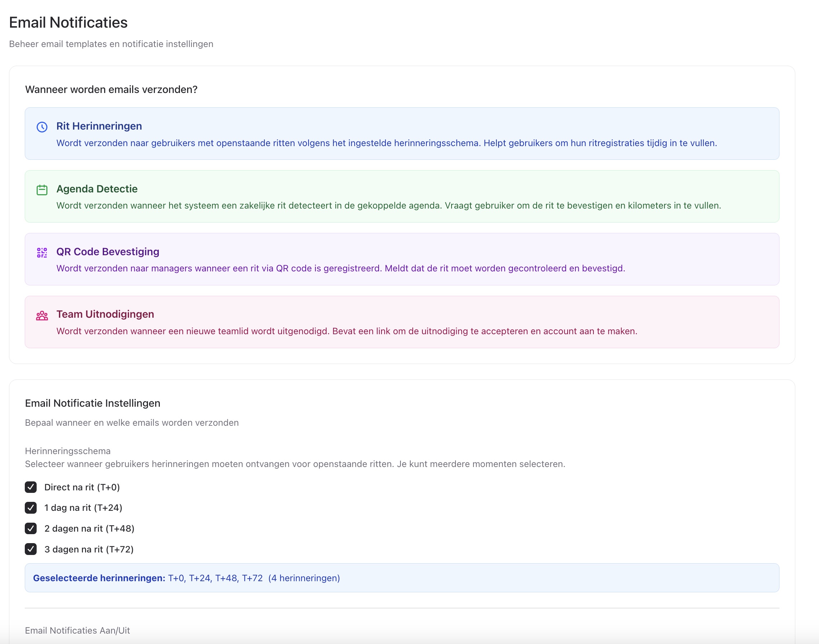Click the Selecteer wanneer gebruikers herinneringen instruction text
Viewport: 819px width, 644px height.
(295, 464)
